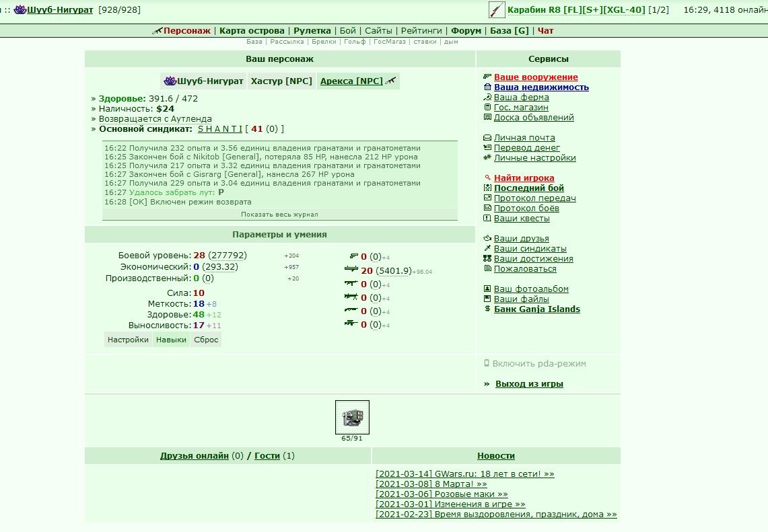Enable pda-режим mode
The width and height of the screenshot is (768, 532).
538,364
